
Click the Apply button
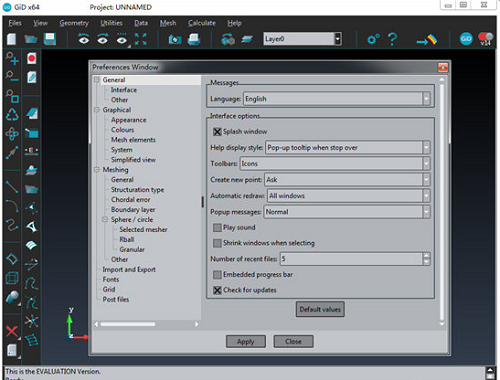pos(246,342)
